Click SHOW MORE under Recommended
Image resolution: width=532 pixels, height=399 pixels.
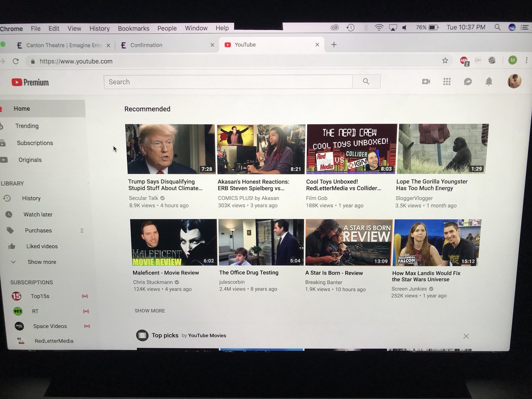click(150, 311)
